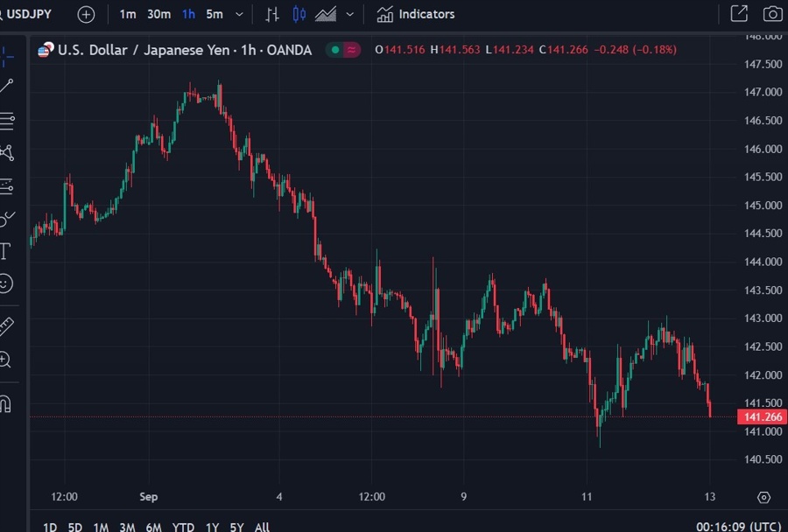Take a chart snapshot with camera icon
Screen dimensions: 788x532
[772, 14]
